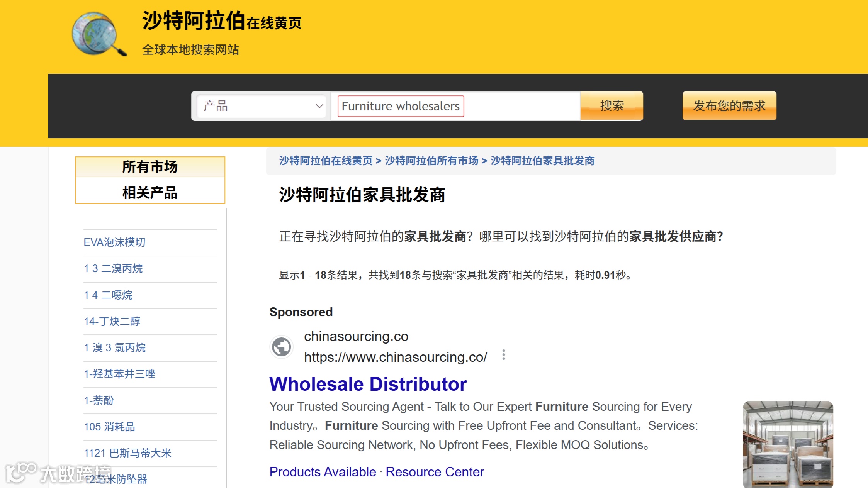This screenshot has width=868, height=488.
Task: Open the Wholesale Distributor ad headline
Action: 368,384
